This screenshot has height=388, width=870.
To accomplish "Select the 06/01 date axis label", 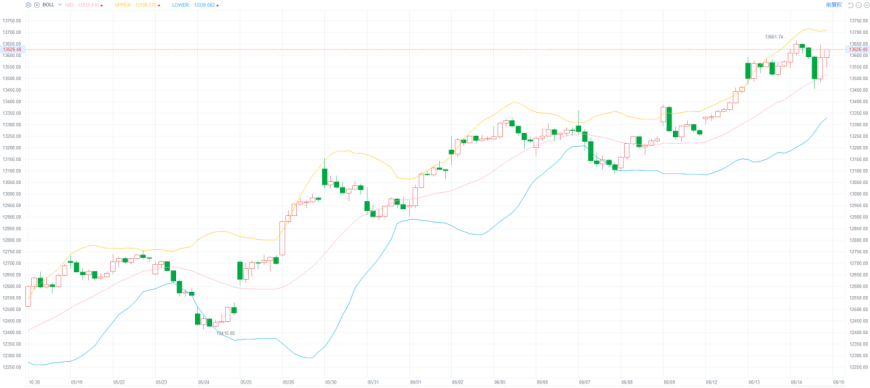I will tap(416, 382).
